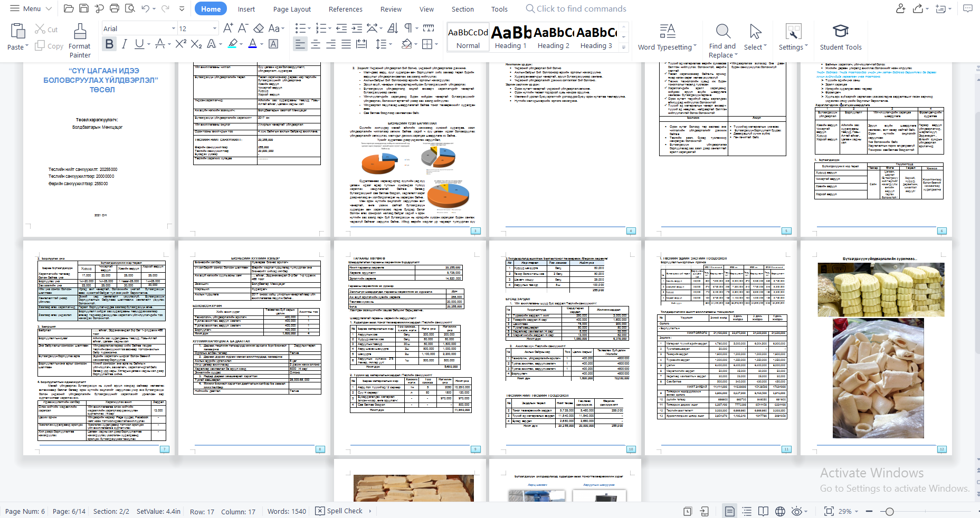
Task: Toggle Underline formatting
Action: point(139,44)
